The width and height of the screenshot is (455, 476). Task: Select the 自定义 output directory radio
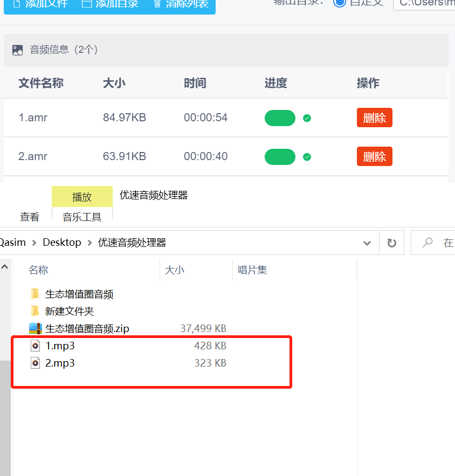(340, 3)
